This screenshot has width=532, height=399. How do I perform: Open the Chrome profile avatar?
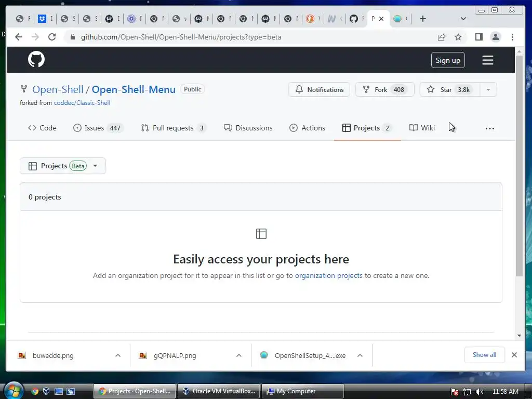(495, 37)
